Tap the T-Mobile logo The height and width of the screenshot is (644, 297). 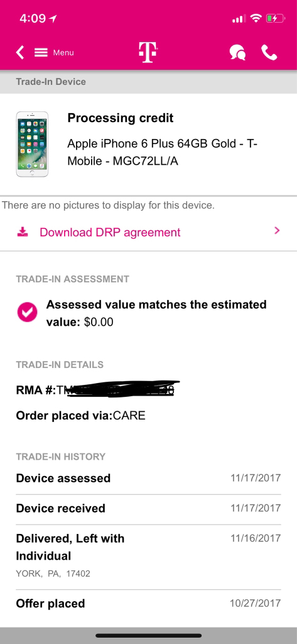(148, 53)
